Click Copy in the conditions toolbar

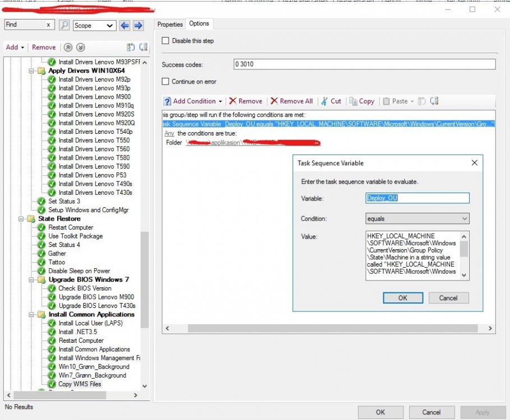click(361, 101)
